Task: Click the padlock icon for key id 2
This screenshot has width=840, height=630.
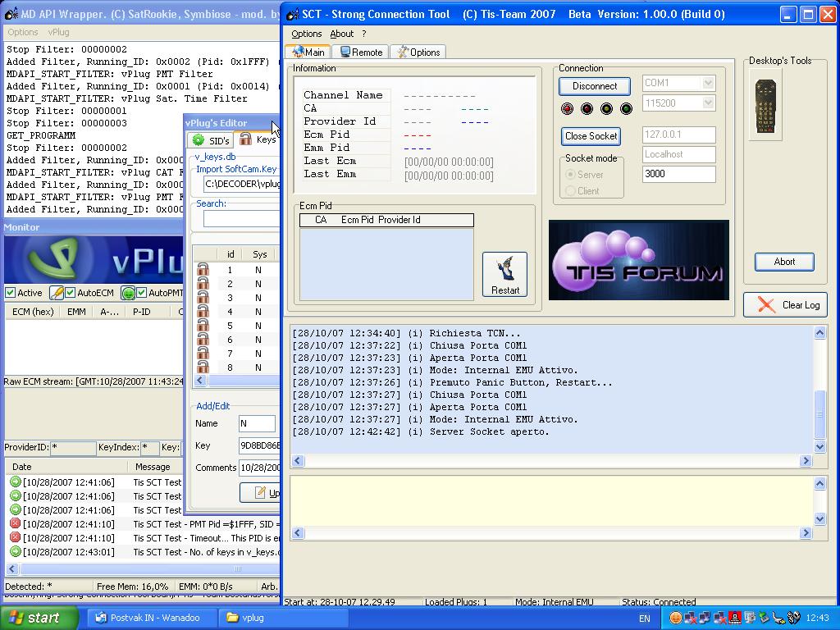Action: pos(203,283)
